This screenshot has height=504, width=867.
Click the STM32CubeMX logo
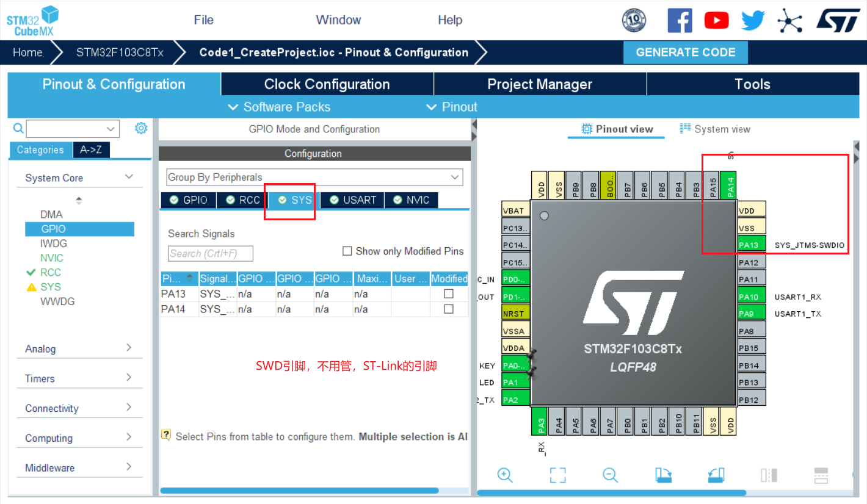point(32,20)
